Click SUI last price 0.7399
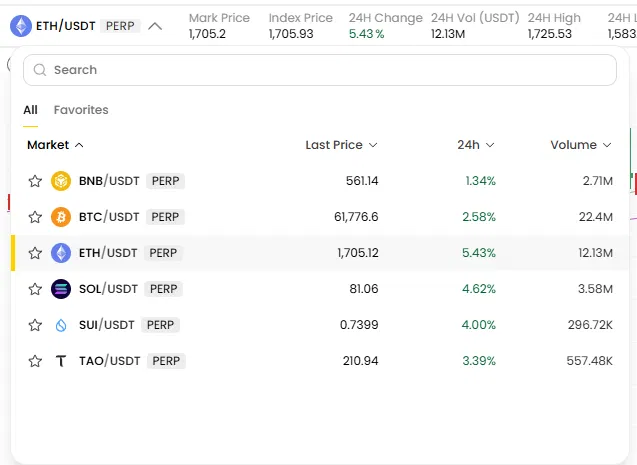 [x=359, y=325]
